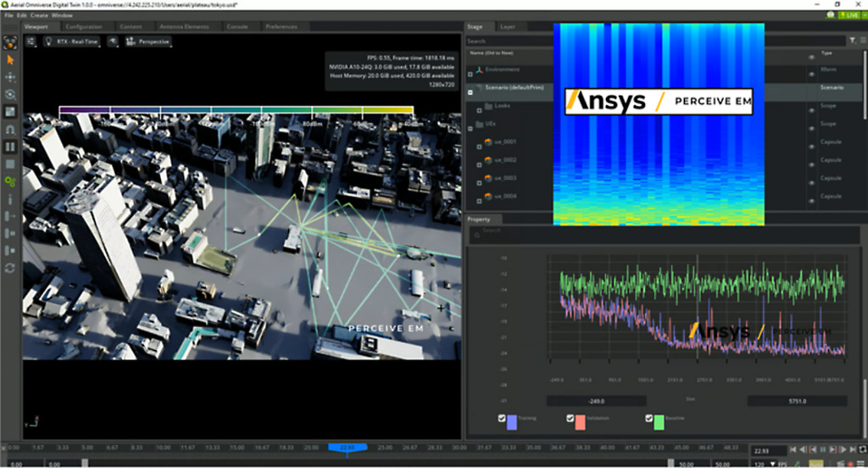Screen dimensions: 868x468
Task: Open the Perspective camera dropdown
Action: (x=147, y=42)
